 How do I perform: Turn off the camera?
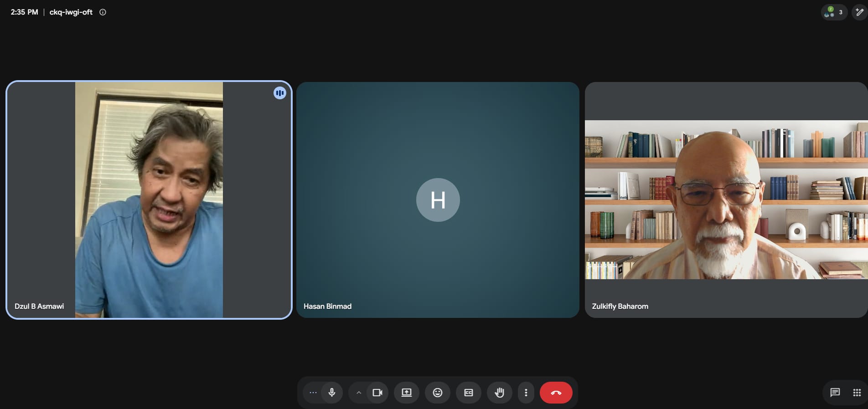tap(377, 393)
